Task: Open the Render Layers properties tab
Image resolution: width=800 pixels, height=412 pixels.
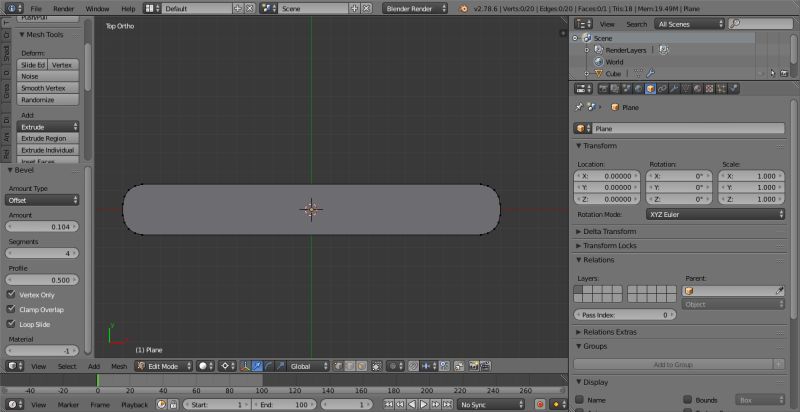Action: coord(615,89)
